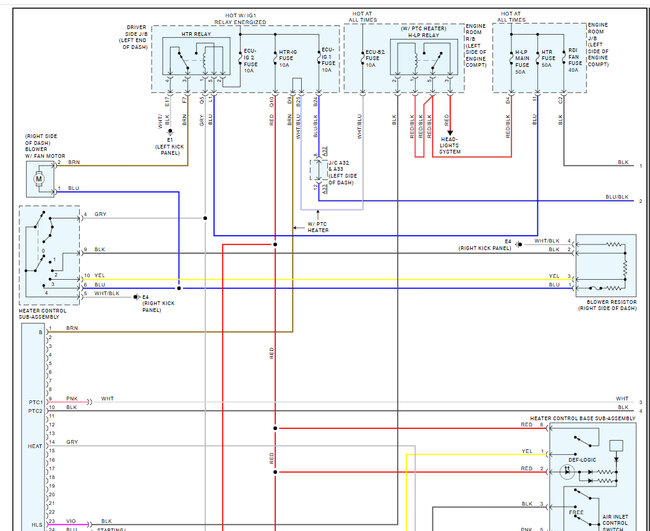Click the DEF-LOGIC indicator lamp symbol

(x=567, y=472)
